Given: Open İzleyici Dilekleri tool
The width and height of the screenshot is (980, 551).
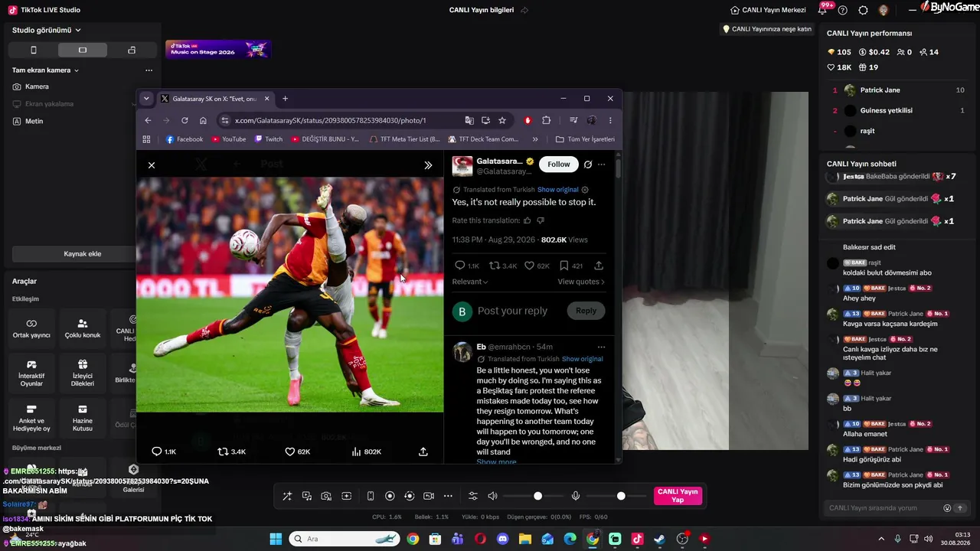Looking at the screenshot, I should [83, 373].
